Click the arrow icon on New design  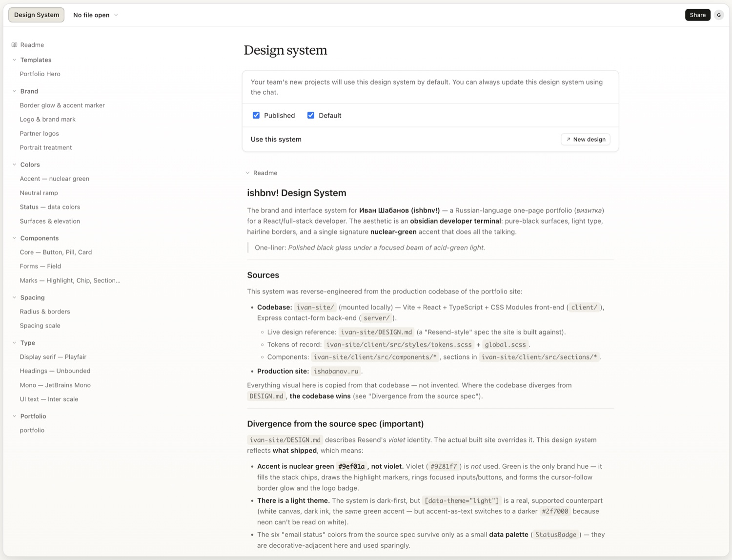(568, 140)
